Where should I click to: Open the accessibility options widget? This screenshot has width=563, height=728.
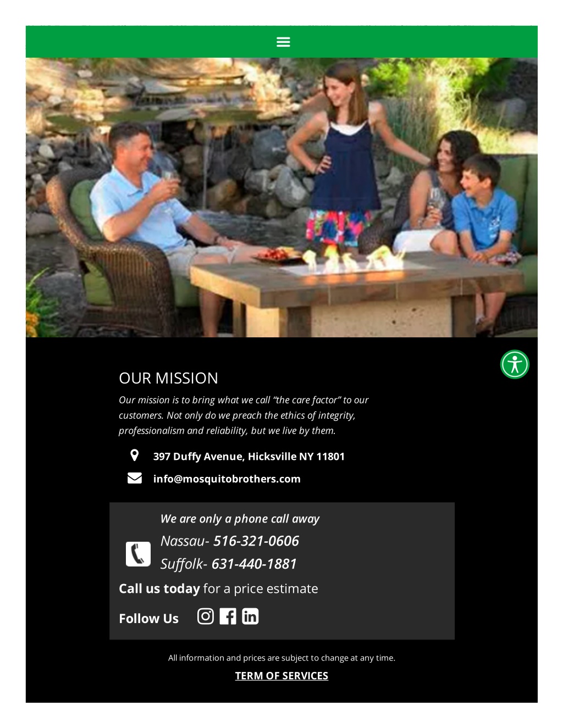515,364
